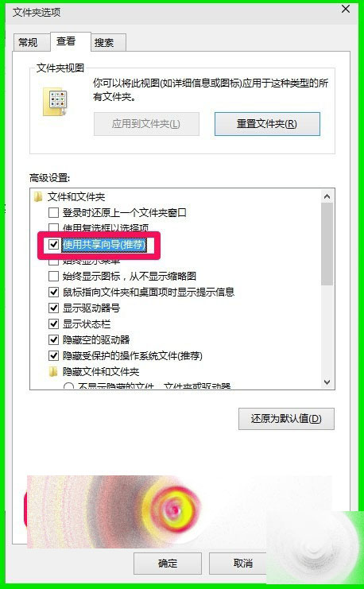Uncheck 显示驱动器号 option
This screenshot has height=589, width=364.
[x=54, y=308]
